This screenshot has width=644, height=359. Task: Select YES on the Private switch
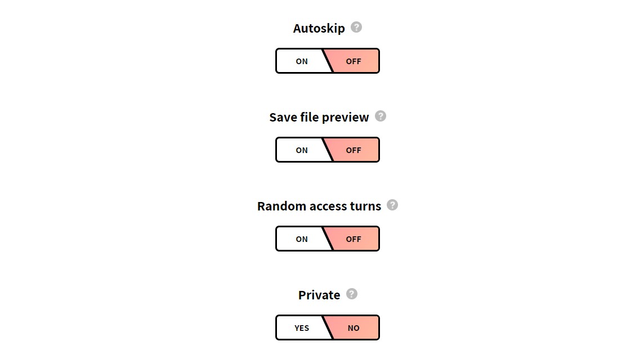tap(302, 328)
